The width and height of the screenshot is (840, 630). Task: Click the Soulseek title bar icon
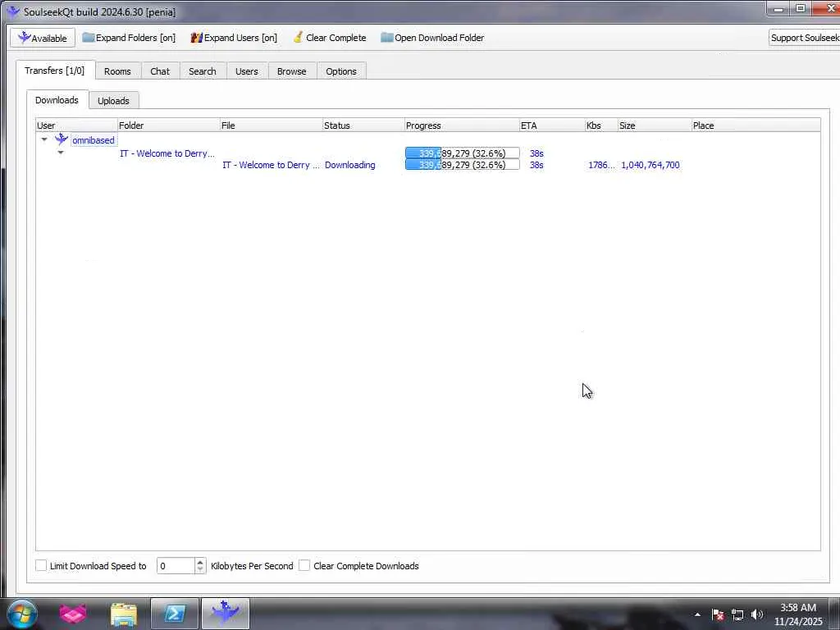(13, 11)
